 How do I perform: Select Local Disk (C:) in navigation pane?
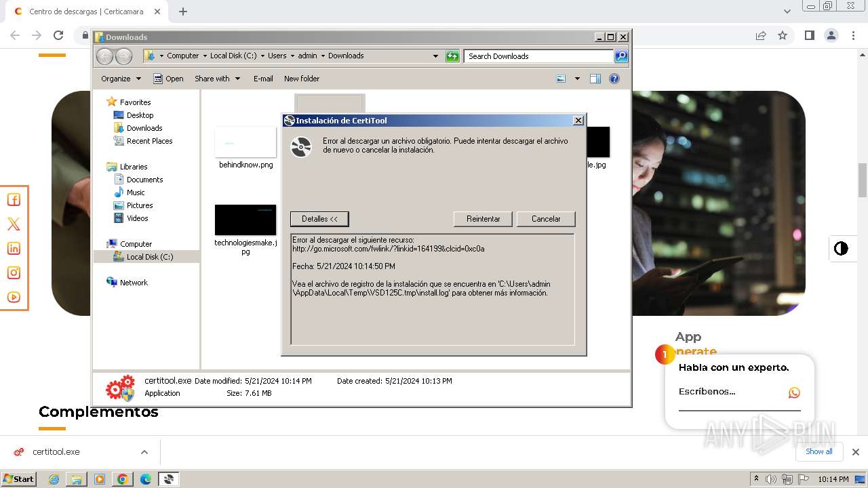point(149,257)
